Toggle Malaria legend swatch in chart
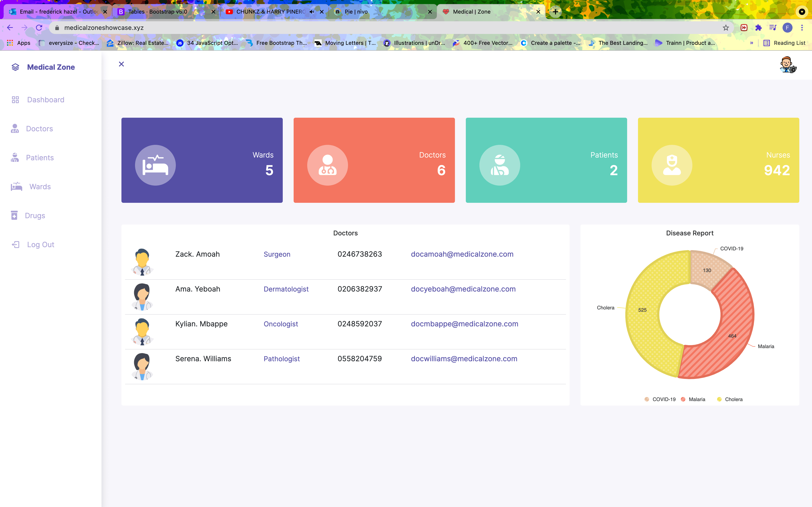This screenshot has width=812, height=507. pos(683,399)
